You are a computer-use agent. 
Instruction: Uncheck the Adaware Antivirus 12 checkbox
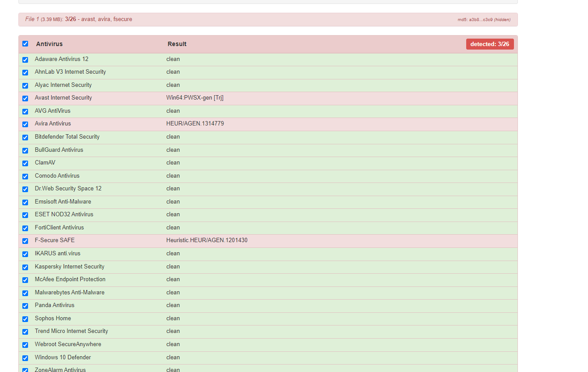point(25,60)
